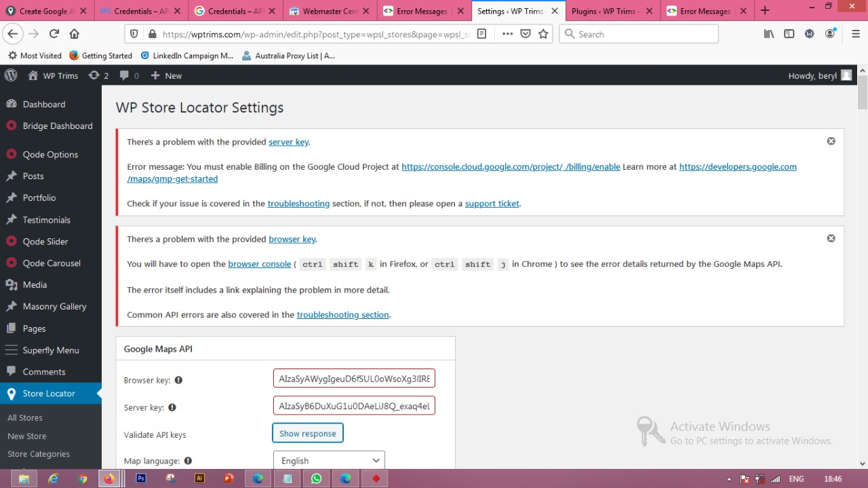Dismiss the server key error notice

831,141
